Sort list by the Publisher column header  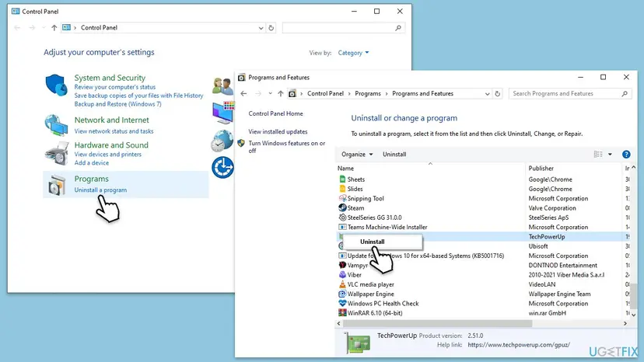(x=574, y=169)
